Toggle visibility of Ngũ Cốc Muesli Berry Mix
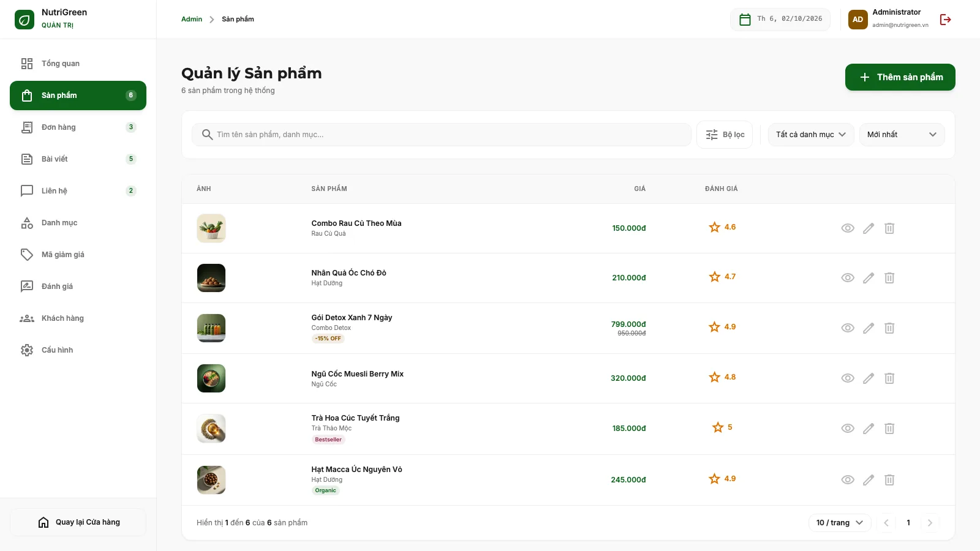The width and height of the screenshot is (980, 551). point(848,378)
